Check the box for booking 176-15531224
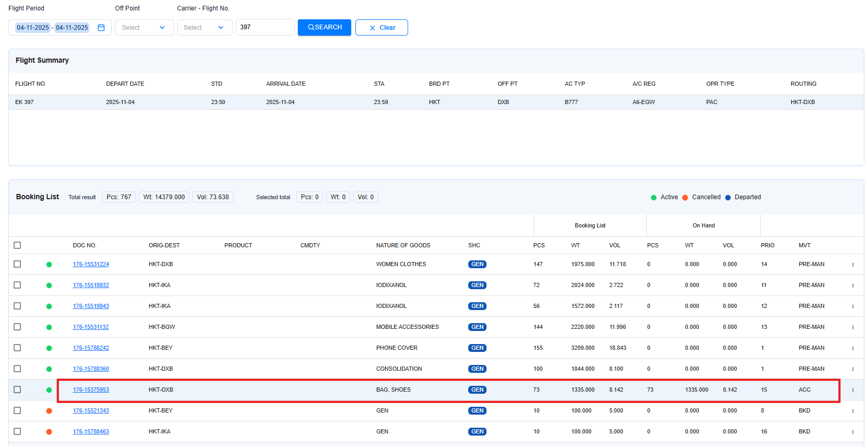The height and width of the screenshot is (446, 868). (x=17, y=265)
